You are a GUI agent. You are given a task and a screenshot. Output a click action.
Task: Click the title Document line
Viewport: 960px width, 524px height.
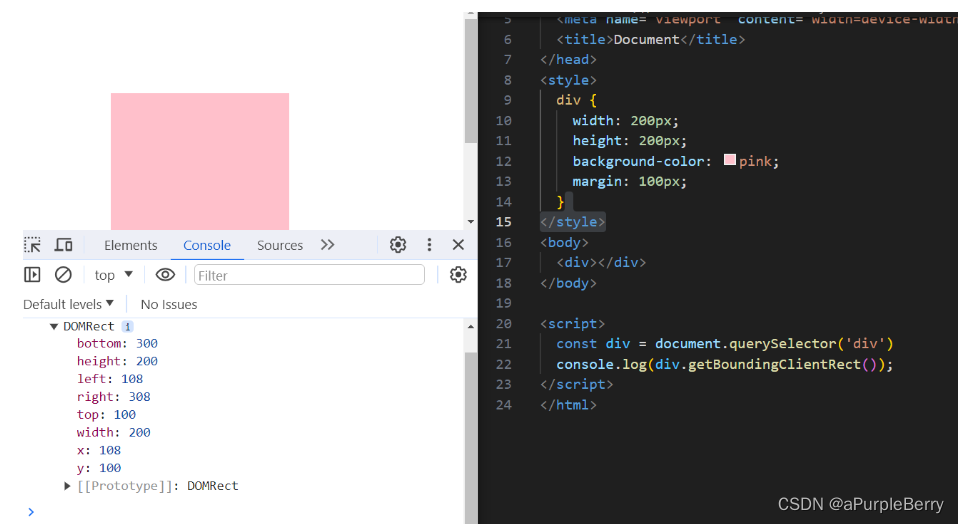(651, 39)
